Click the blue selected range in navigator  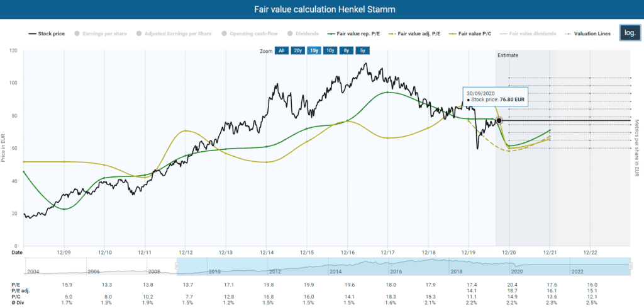tap(404, 266)
